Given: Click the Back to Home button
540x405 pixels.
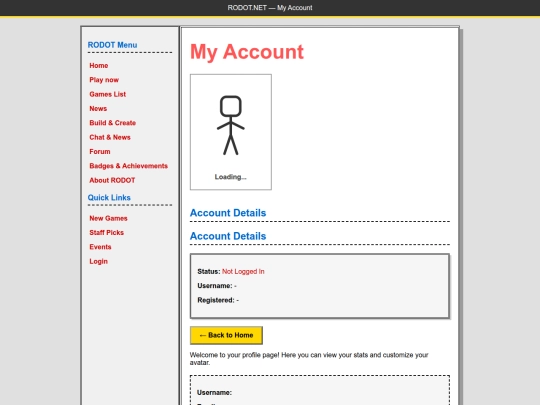Looking at the screenshot, I should click(x=226, y=335).
